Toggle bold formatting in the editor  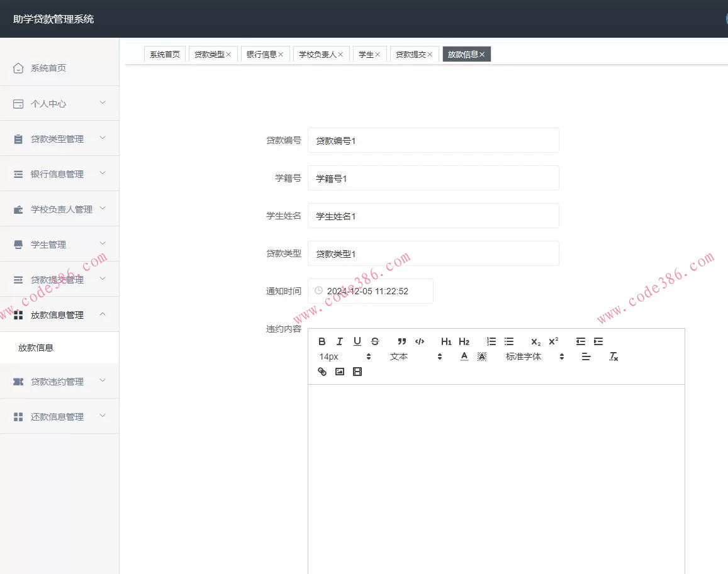(322, 341)
